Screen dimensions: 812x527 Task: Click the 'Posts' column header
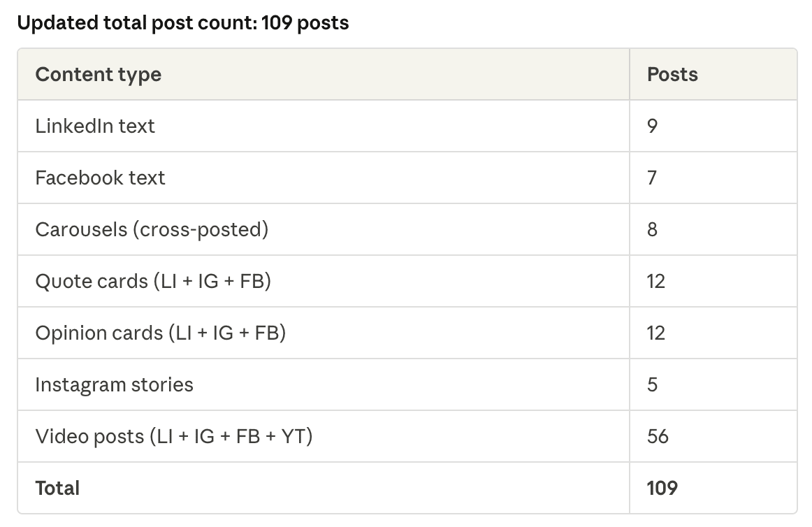[672, 74]
